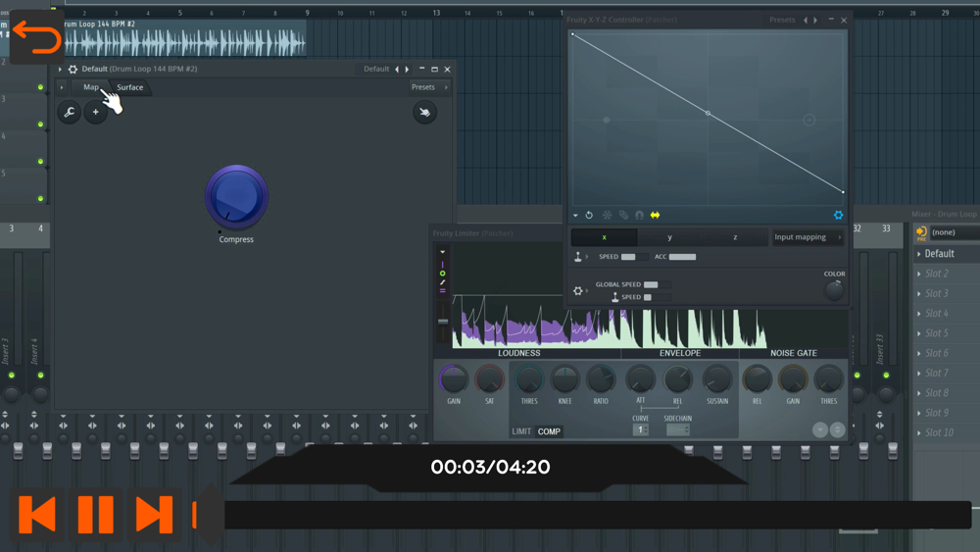Click the reset icon in X-Y-Z Controller
Viewport: 980px width, 552px height.
click(x=589, y=216)
